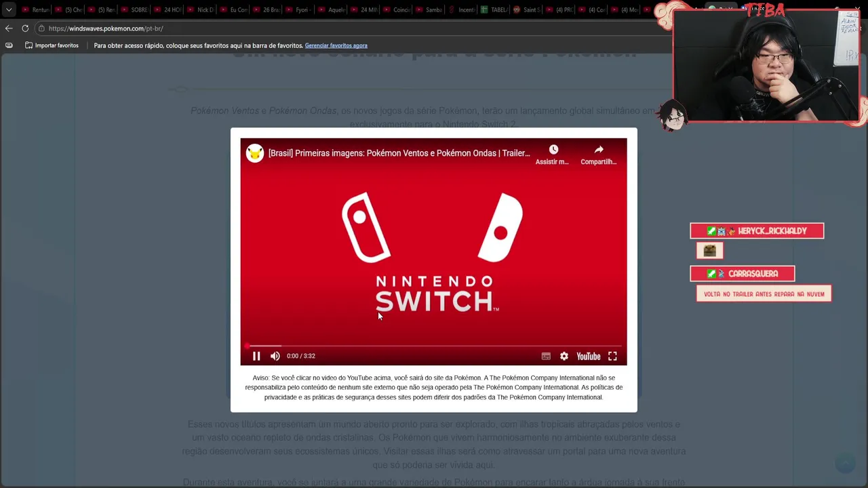Viewport: 868px width, 488px height.
Task: Switch to the TABELA tab
Action: pyautogui.click(x=495, y=9)
